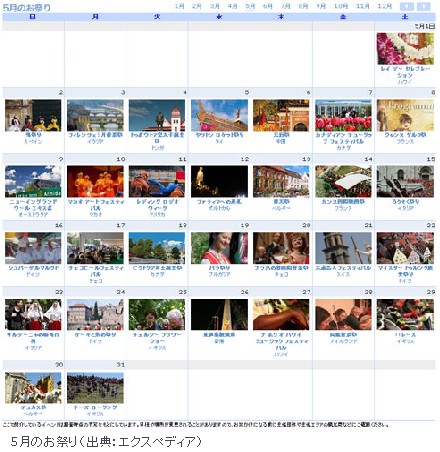Image resolution: width=440 pixels, height=452 pixels.
Task: Open the May 25 Chelsea Flower Show link
Action: (x=157, y=338)
